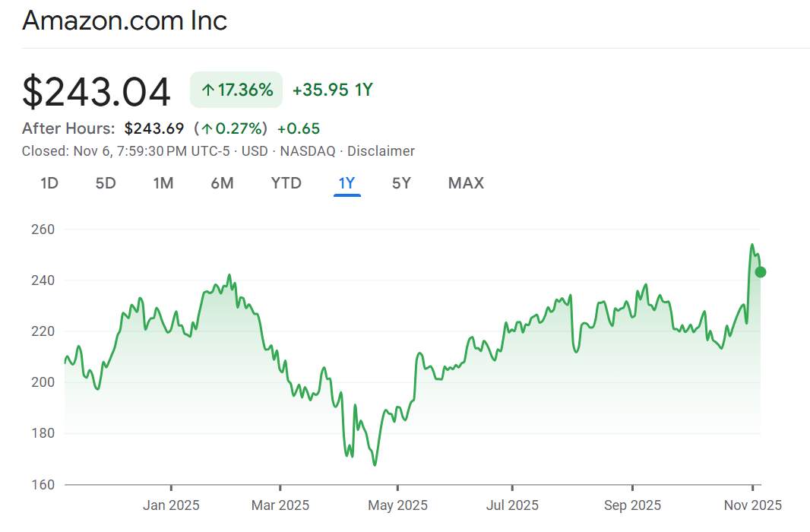Click the Amazon.com Inc title

tap(125, 21)
